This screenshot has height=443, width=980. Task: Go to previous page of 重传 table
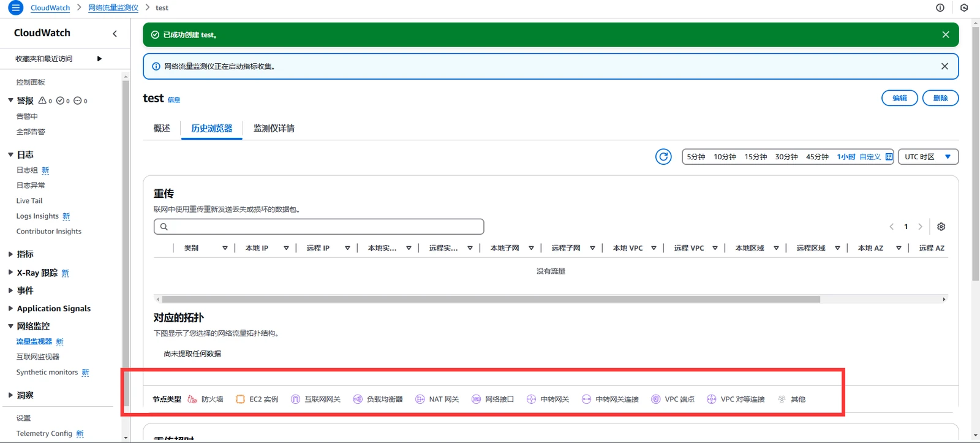892,227
